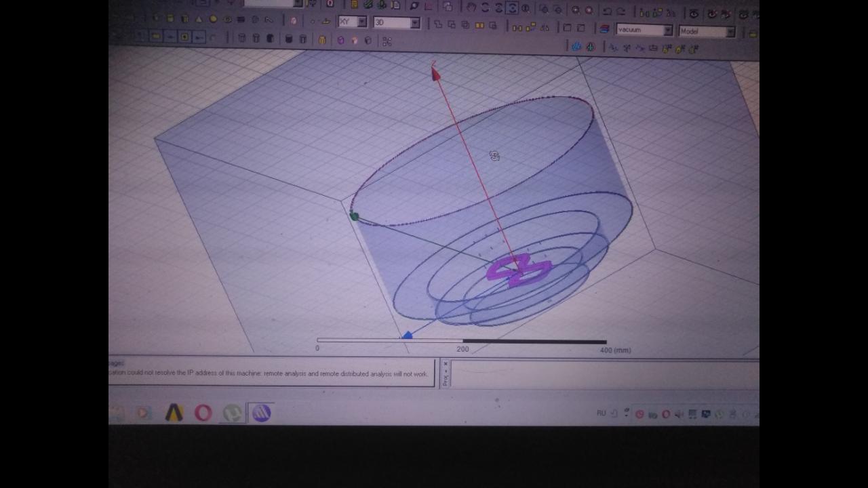Click the RU language indicator in tray
This screenshot has width=868, height=488.
pyautogui.click(x=601, y=413)
